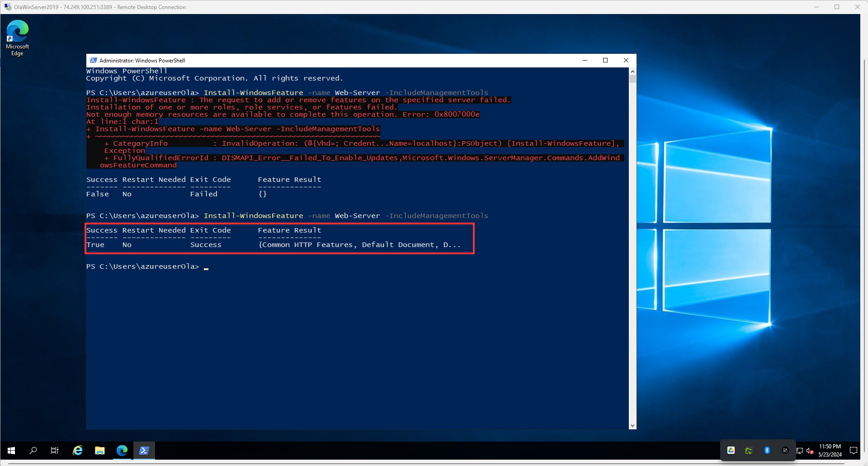Minimize the PowerShell window

point(585,61)
